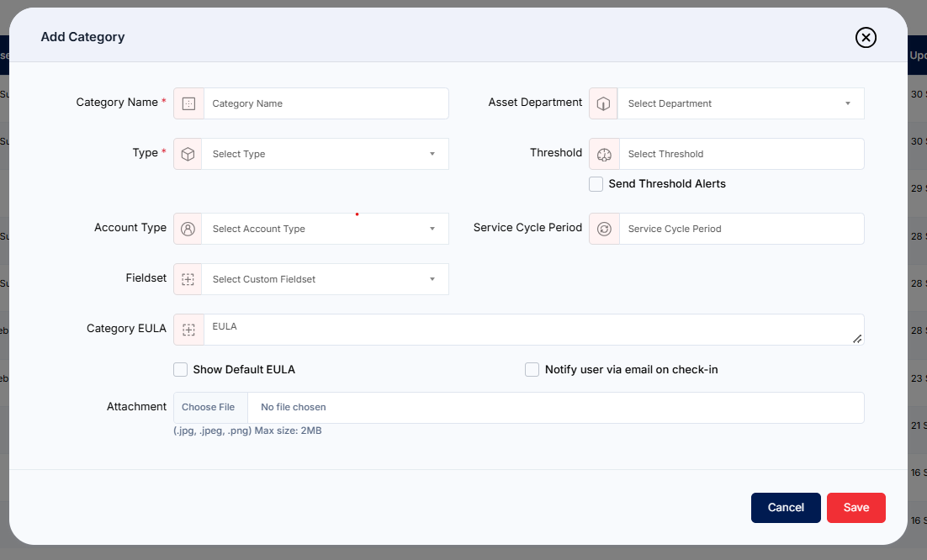Click the user icon beside Account Type
The height and width of the screenshot is (560, 927).
(188, 230)
